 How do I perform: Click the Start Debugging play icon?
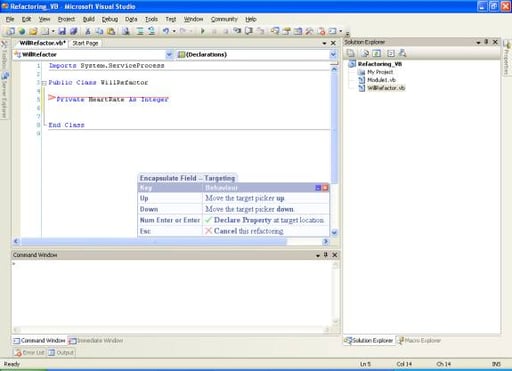click(202, 31)
